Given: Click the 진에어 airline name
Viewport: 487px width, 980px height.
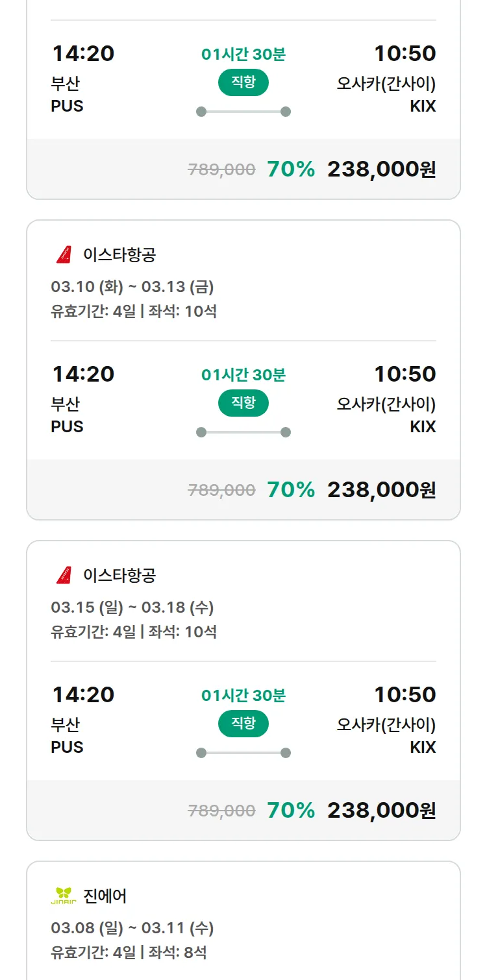Looking at the screenshot, I should (105, 896).
